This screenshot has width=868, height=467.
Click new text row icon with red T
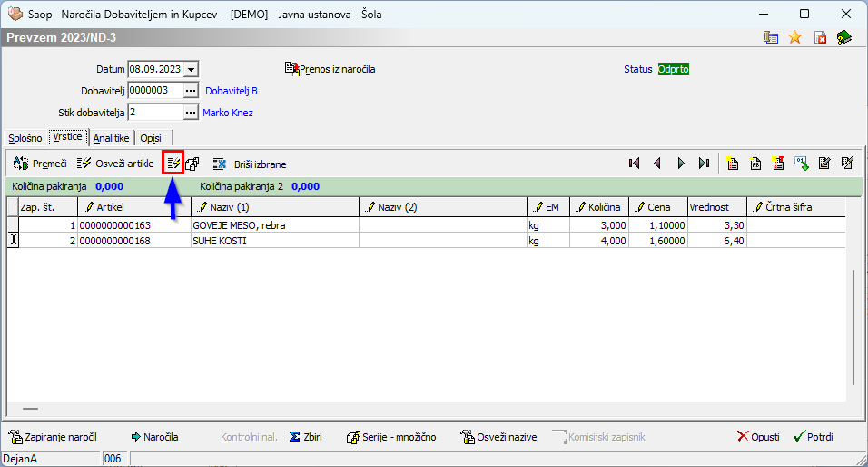[778, 164]
